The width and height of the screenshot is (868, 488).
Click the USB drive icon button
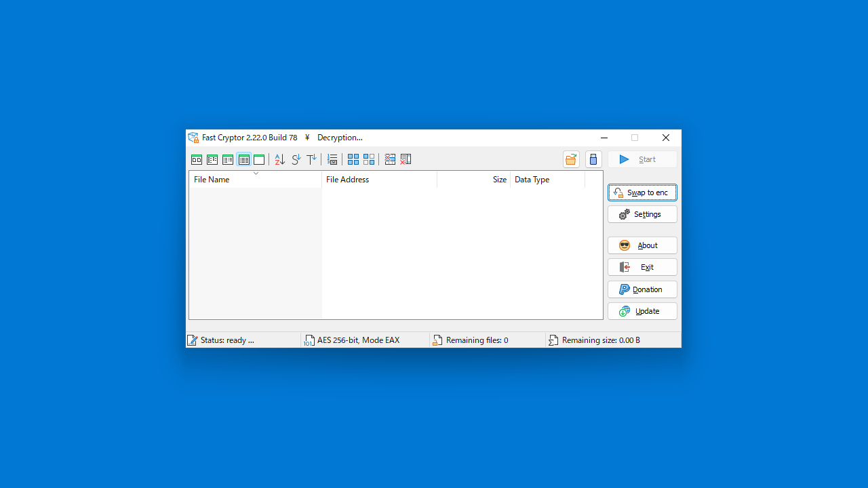tap(593, 159)
